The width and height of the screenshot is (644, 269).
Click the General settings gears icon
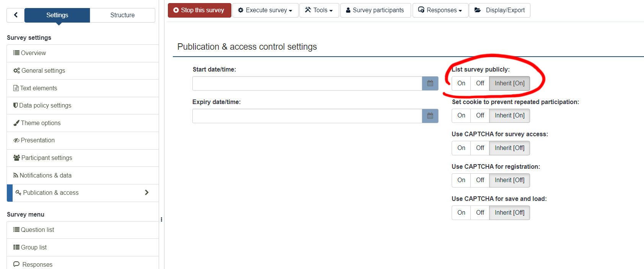pyautogui.click(x=16, y=70)
